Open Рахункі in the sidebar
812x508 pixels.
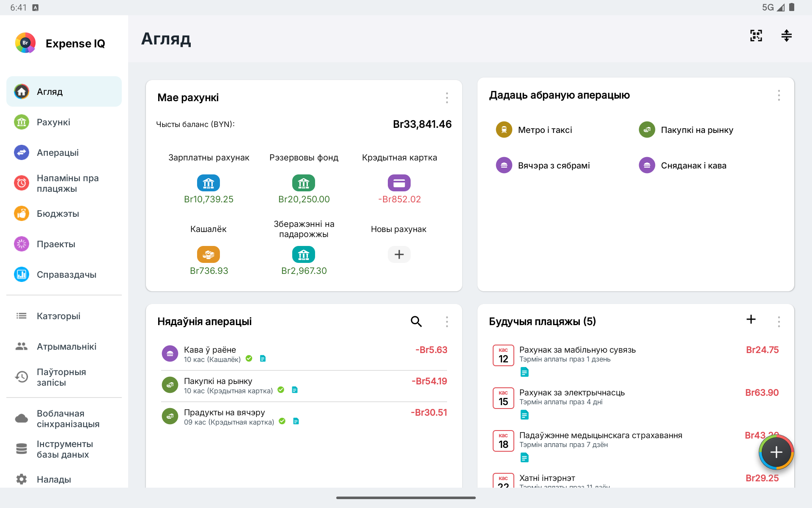click(64, 122)
